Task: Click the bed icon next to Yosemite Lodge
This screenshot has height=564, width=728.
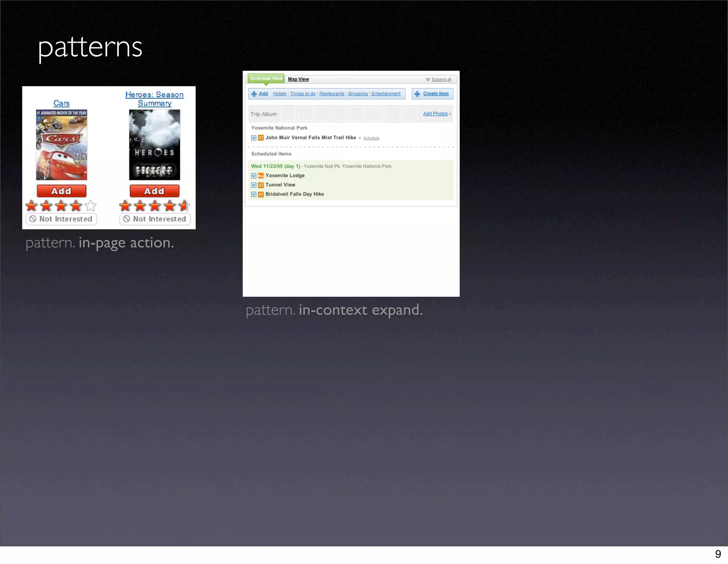Action: pyautogui.click(x=261, y=176)
